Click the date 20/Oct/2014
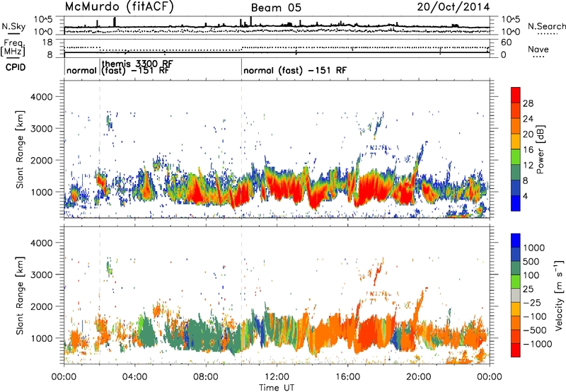 pos(454,7)
